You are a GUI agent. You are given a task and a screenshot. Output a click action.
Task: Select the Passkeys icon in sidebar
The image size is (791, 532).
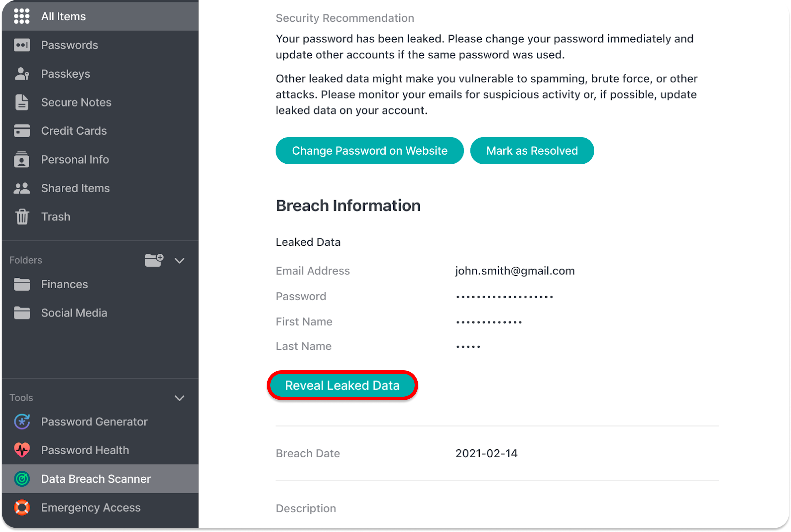(x=22, y=74)
